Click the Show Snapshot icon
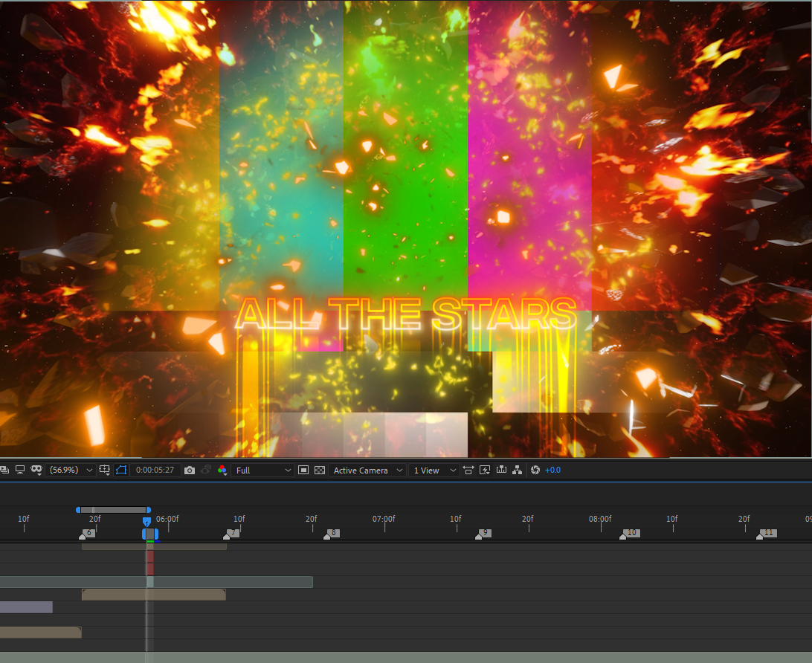Image resolution: width=812 pixels, height=663 pixels. [x=206, y=470]
